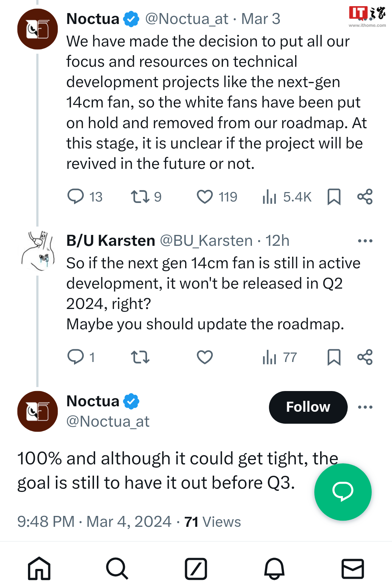This screenshot has height=586, width=392.
Task: Repost B/U Karsten's roadmap tweet
Action: point(140,357)
